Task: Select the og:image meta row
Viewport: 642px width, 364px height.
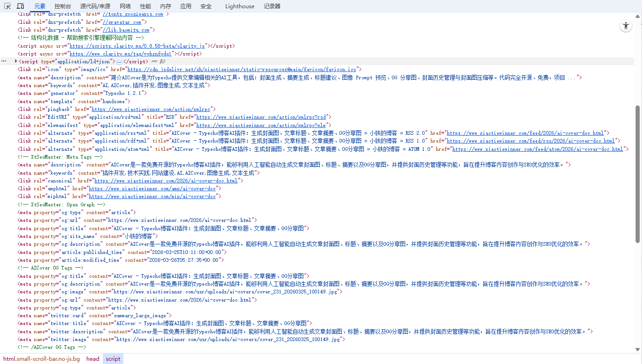Action: pyautogui.click(x=179, y=292)
